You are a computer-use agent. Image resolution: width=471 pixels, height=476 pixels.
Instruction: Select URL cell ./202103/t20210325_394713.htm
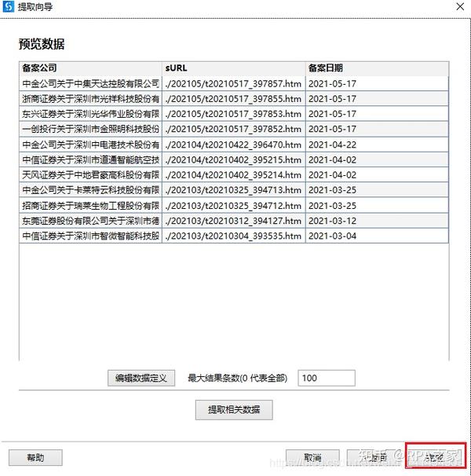pyautogui.click(x=234, y=190)
